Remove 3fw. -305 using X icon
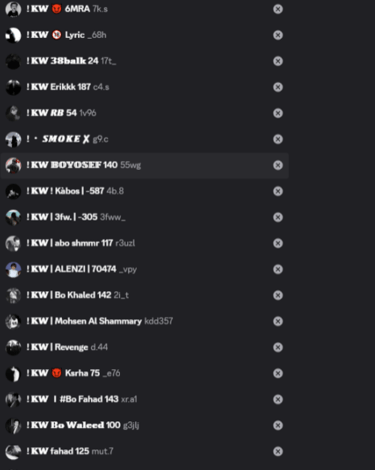This screenshot has height=470, width=375. pyautogui.click(x=278, y=217)
